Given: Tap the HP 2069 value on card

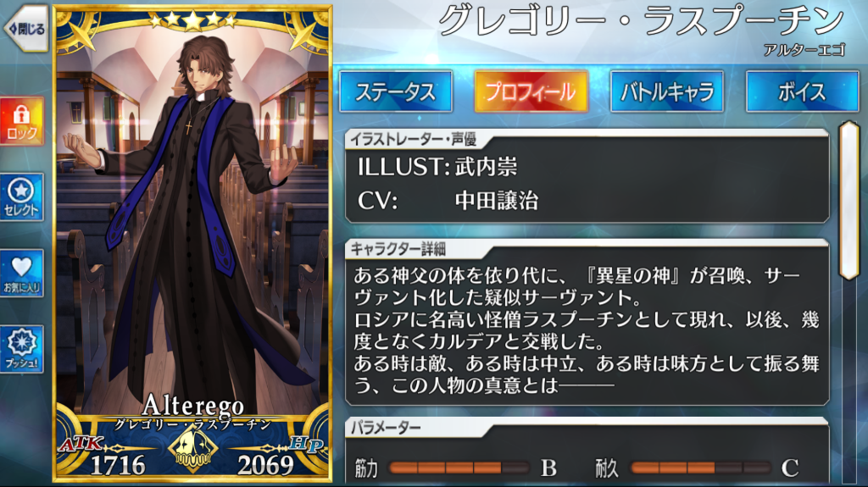Looking at the screenshot, I should click(x=265, y=465).
